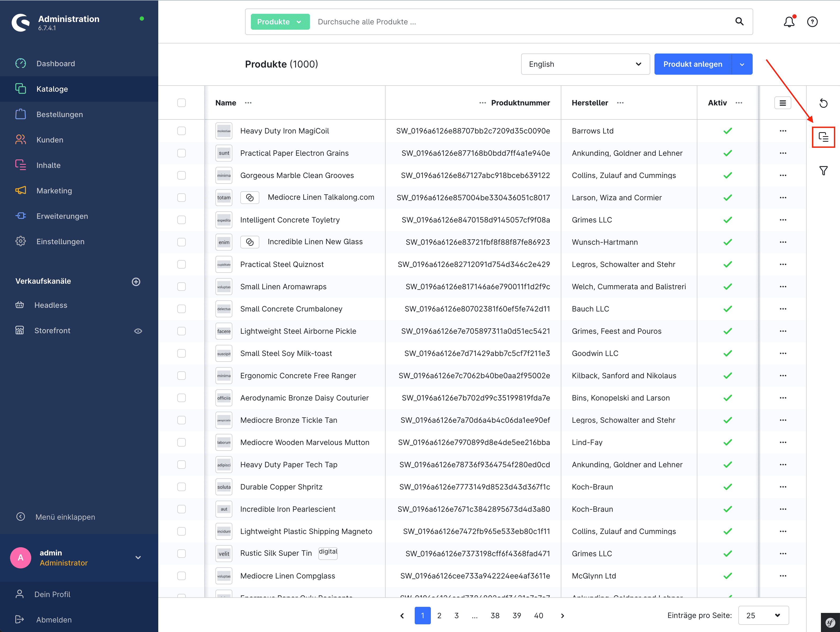The height and width of the screenshot is (632, 840).
Task: Click the help question mark icon
Action: click(812, 22)
